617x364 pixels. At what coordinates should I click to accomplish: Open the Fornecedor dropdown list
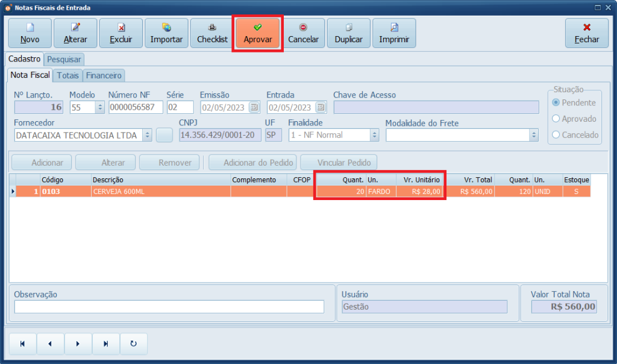coord(147,135)
